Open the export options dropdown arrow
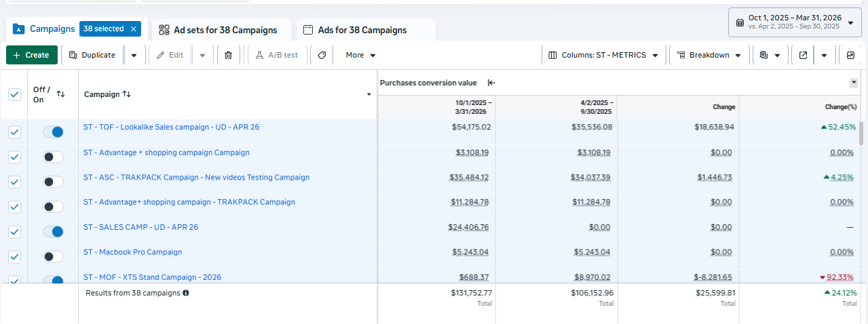The height and width of the screenshot is (324, 868). coord(824,56)
